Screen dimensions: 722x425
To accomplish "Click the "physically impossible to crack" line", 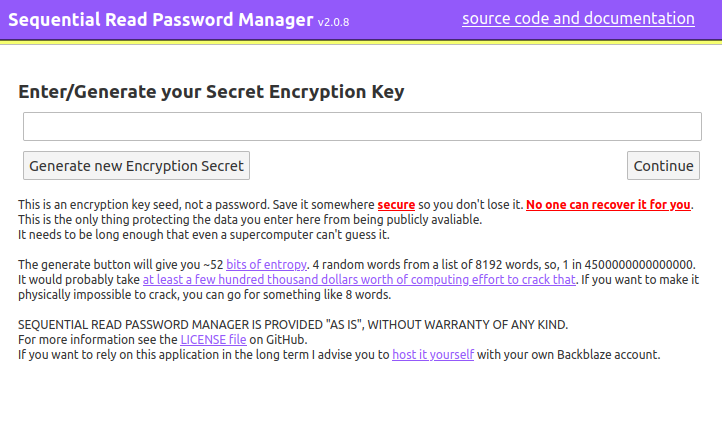I will click(x=204, y=295).
